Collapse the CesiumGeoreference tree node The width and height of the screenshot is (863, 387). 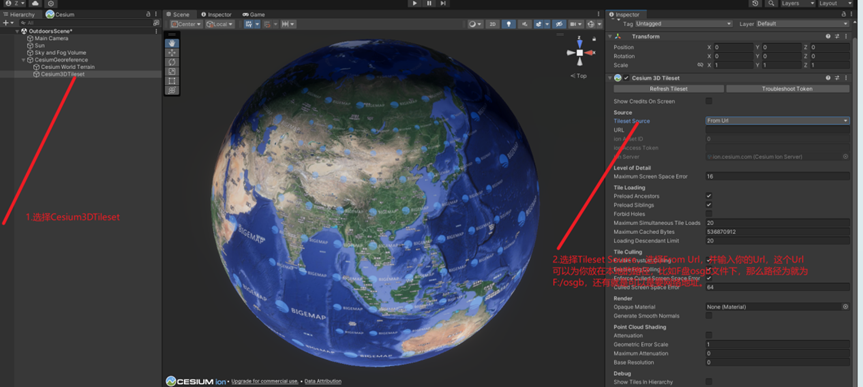[24, 60]
